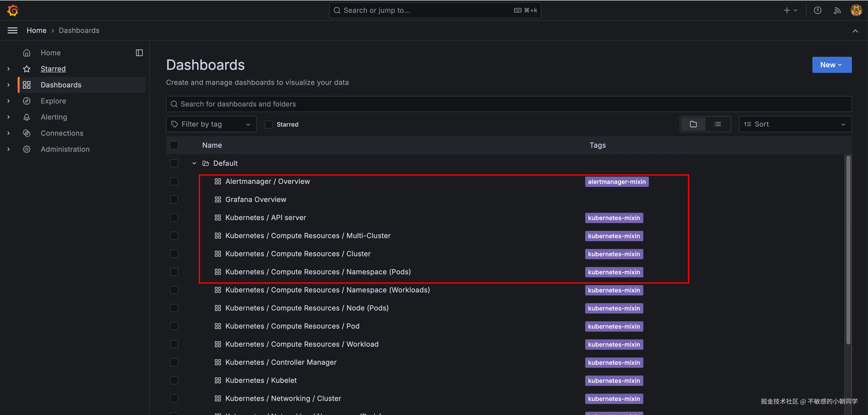The height and width of the screenshot is (415, 868).
Task: Switch to folder view icon
Action: point(693,124)
